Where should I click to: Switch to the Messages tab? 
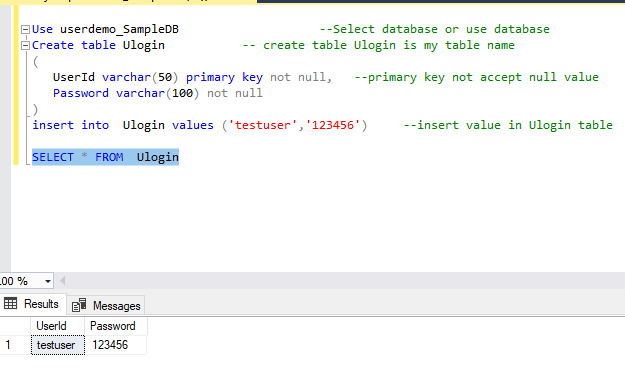[106, 305]
